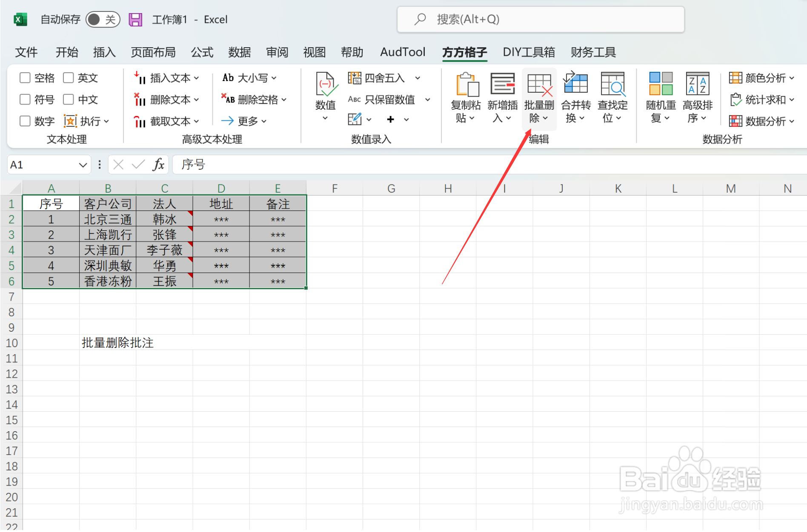Click the 删除文本 icon
Viewport: 807px width, 532px height.
click(x=140, y=100)
